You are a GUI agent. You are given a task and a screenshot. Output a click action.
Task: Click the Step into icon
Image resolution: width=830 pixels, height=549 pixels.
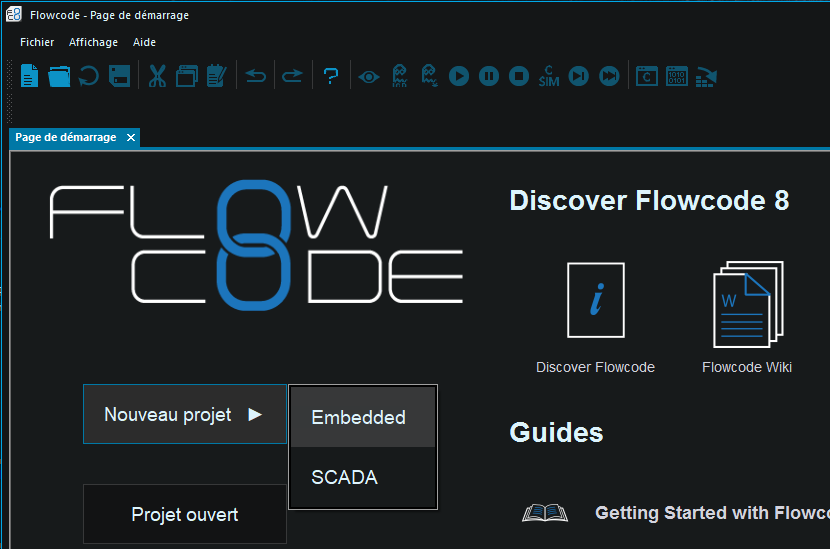pos(579,76)
